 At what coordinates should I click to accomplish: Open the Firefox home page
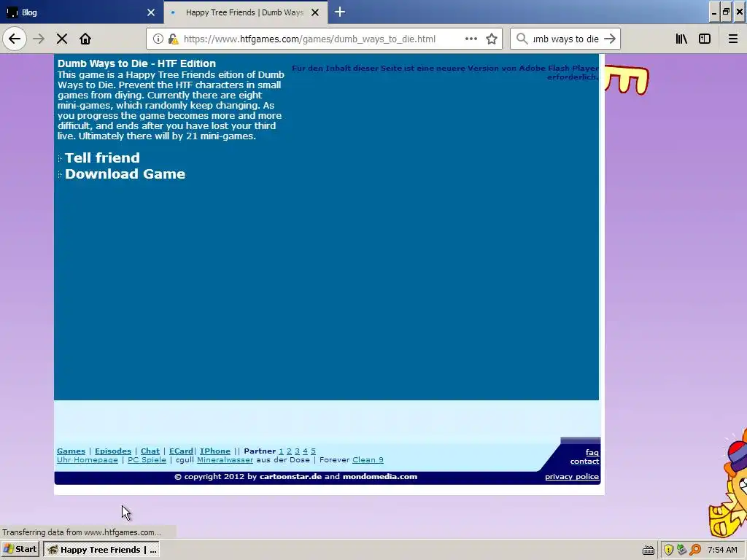(85, 39)
